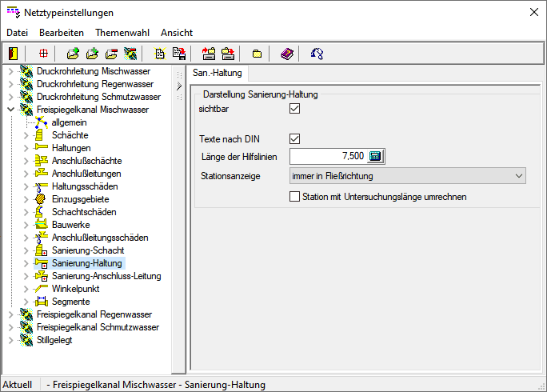
Task: Click the yellow folder toolbar icon
Action: 257,54
